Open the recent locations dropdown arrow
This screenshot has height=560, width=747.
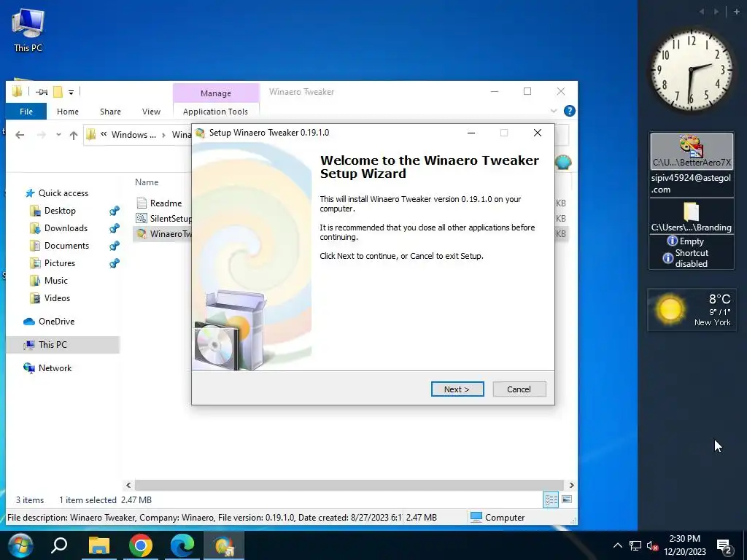[58, 135]
